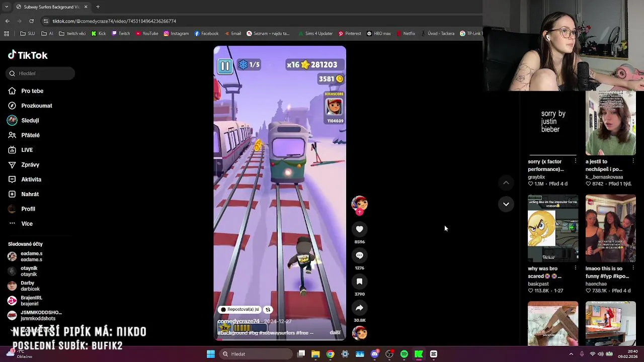This screenshot has height=362, width=644.
Task: Open Spotify from the taskbar
Action: (x=404, y=354)
